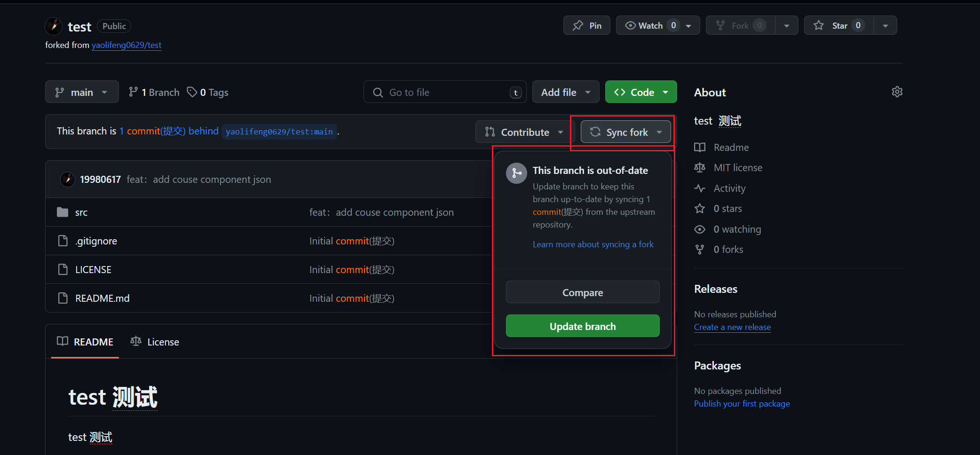View the 0 Tags list

207,92
